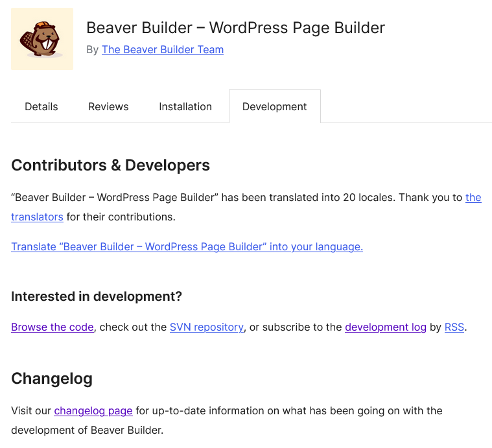Click the Contributors & Developers heading
The image size is (492, 448).
tap(110, 165)
